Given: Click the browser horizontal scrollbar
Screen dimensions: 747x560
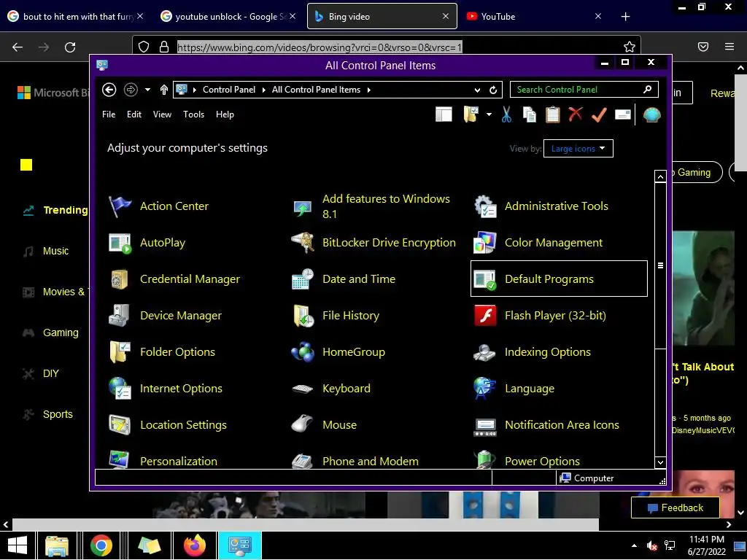Looking at the screenshot, I should [x=305, y=525].
